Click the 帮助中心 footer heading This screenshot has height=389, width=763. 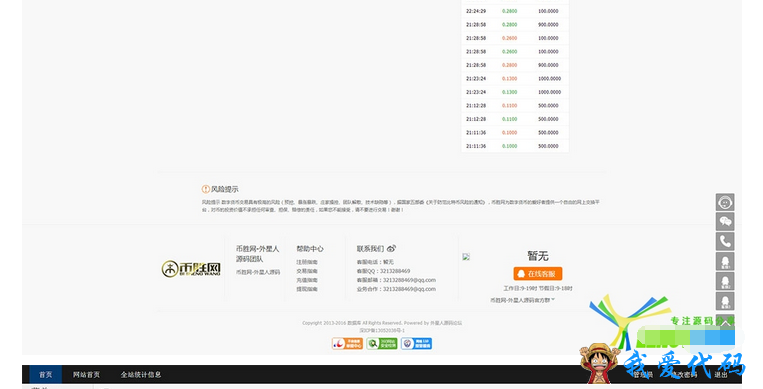click(x=310, y=249)
